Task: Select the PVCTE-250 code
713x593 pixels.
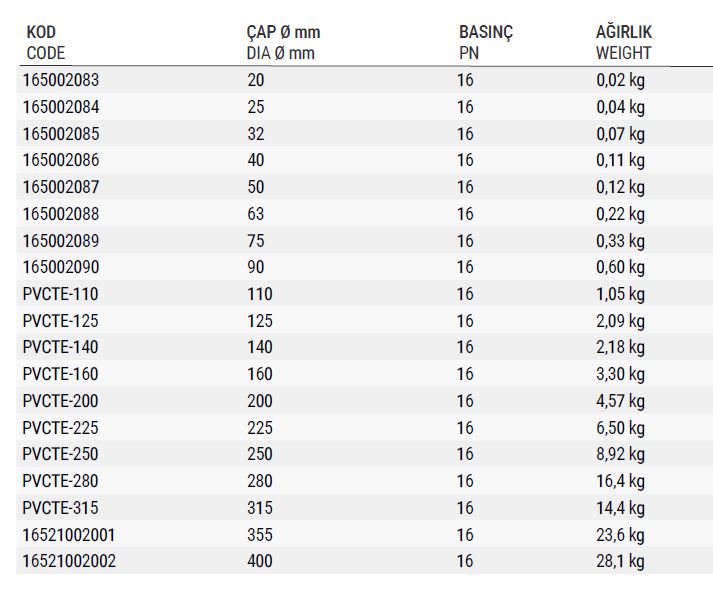Action: pos(60,454)
